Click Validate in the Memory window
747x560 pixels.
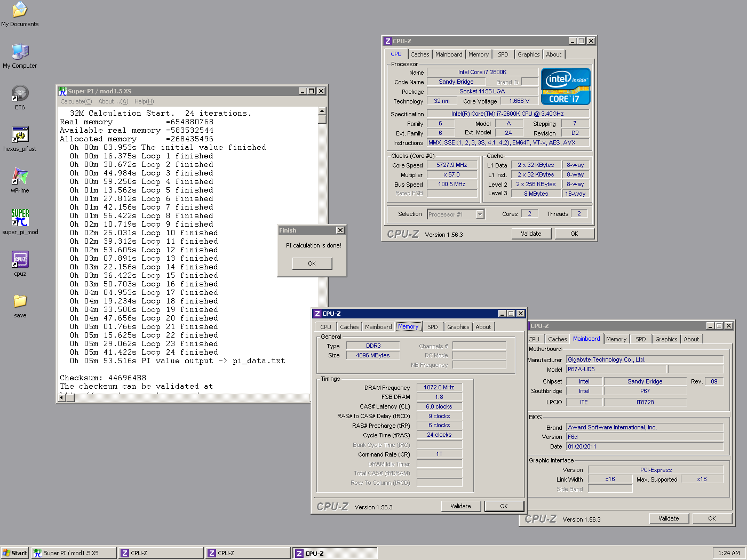coord(460,506)
